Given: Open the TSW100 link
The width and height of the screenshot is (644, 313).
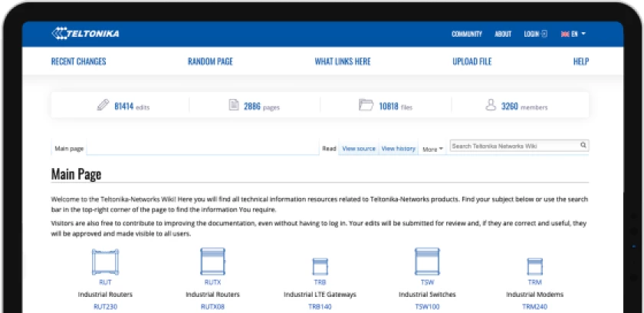Looking at the screenshot, I should coord(427,307).
